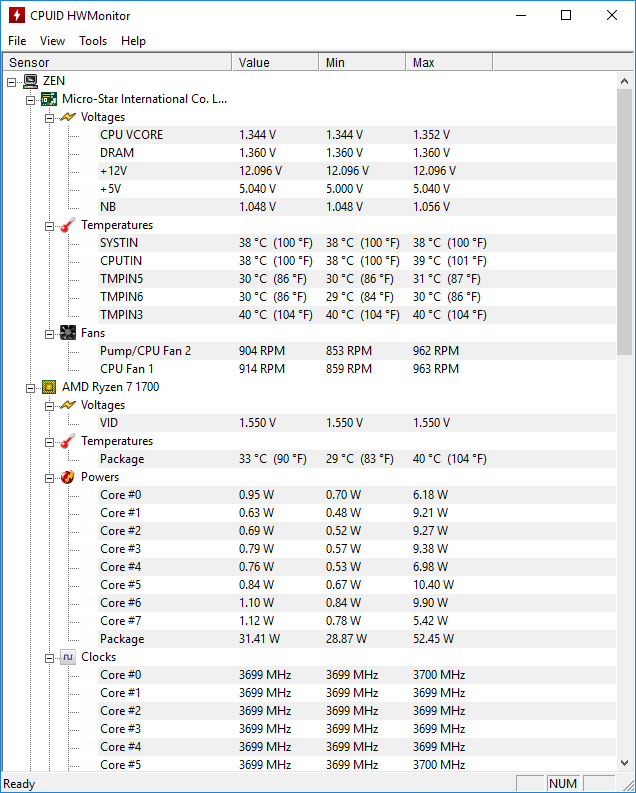Select the TMPIN3 row
The height and width of the screenshot is (793, 636).
(356, 315)
